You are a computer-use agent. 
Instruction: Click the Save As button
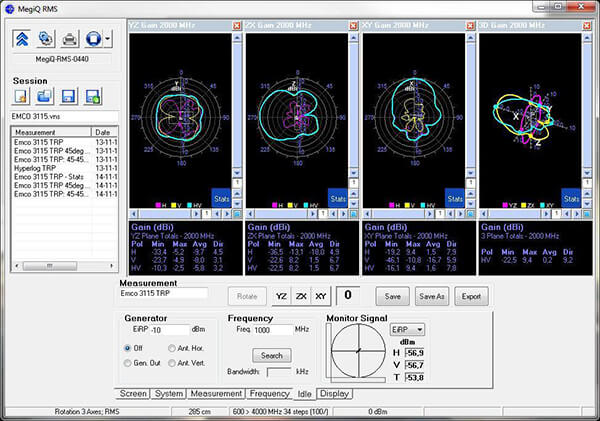pos(432,297)
